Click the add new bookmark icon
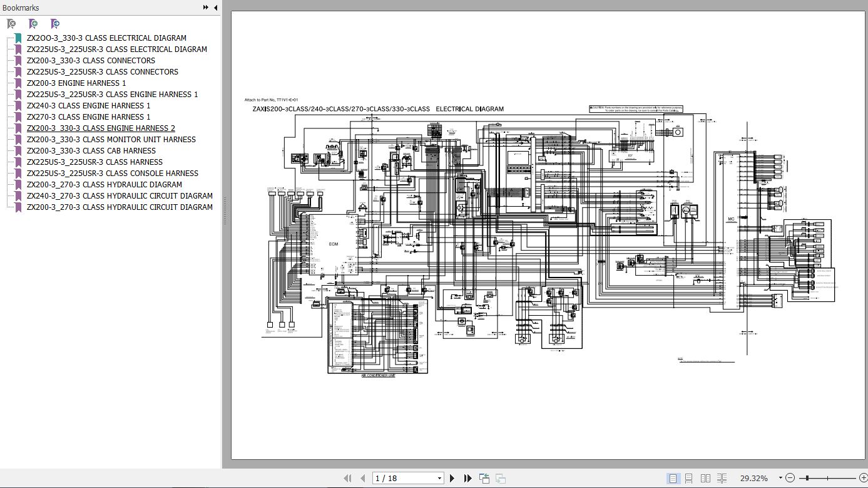 [x=33, y=24]
